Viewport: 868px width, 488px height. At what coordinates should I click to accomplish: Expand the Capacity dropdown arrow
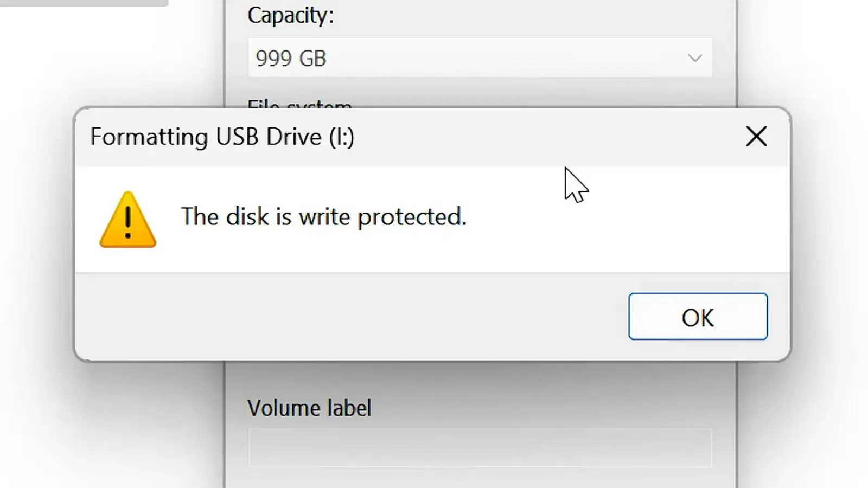coord(695,58)
